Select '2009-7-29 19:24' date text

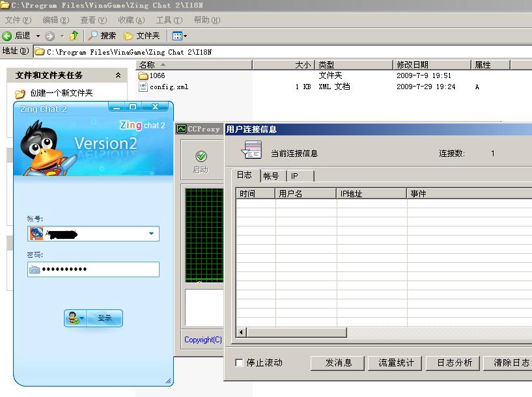pyautogui.click(x=426, y=87)
